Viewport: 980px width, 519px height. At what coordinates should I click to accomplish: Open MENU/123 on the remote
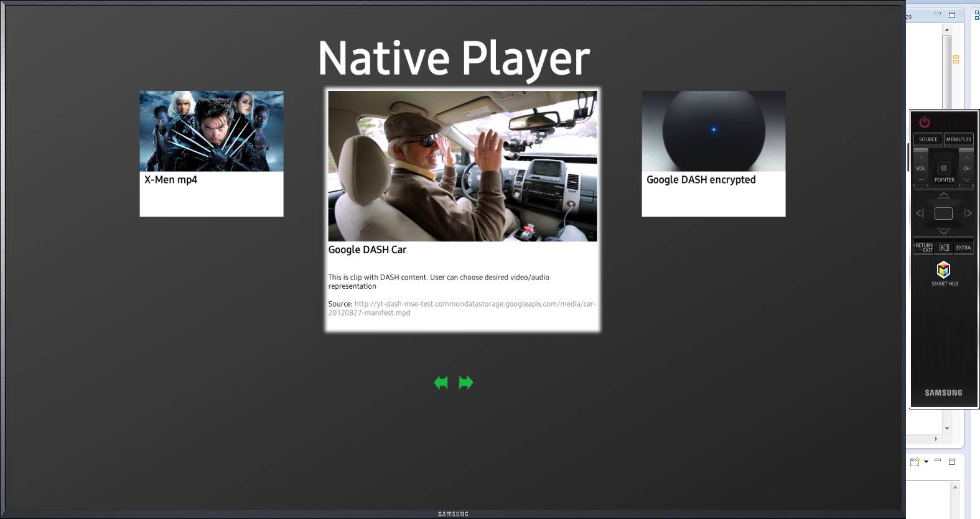(x=958, y=139)
